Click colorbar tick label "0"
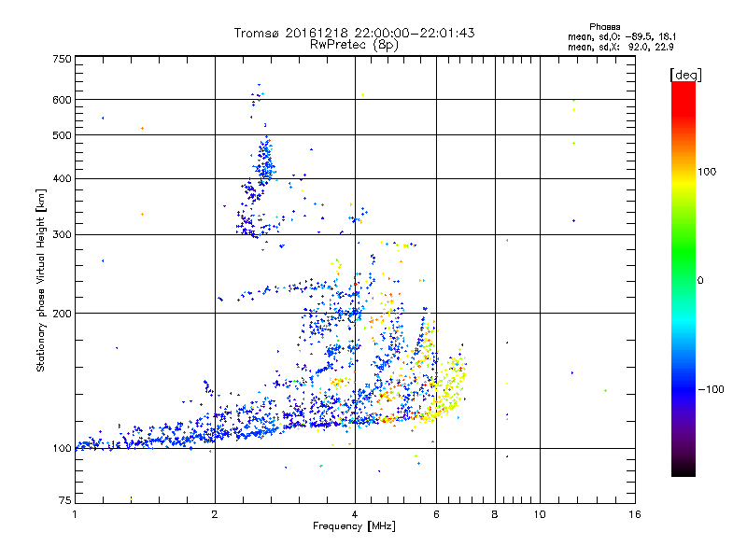Screen dimensions: 747x560 pos(700,281)
